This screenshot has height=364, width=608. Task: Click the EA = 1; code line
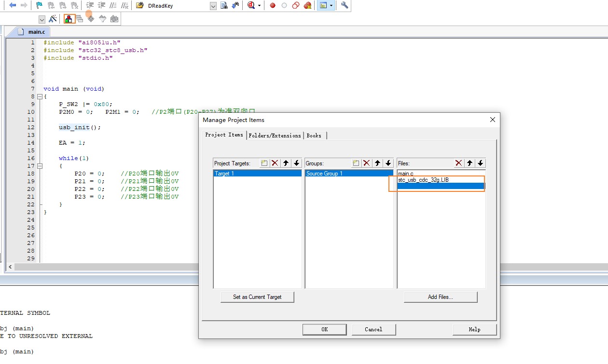72,143
